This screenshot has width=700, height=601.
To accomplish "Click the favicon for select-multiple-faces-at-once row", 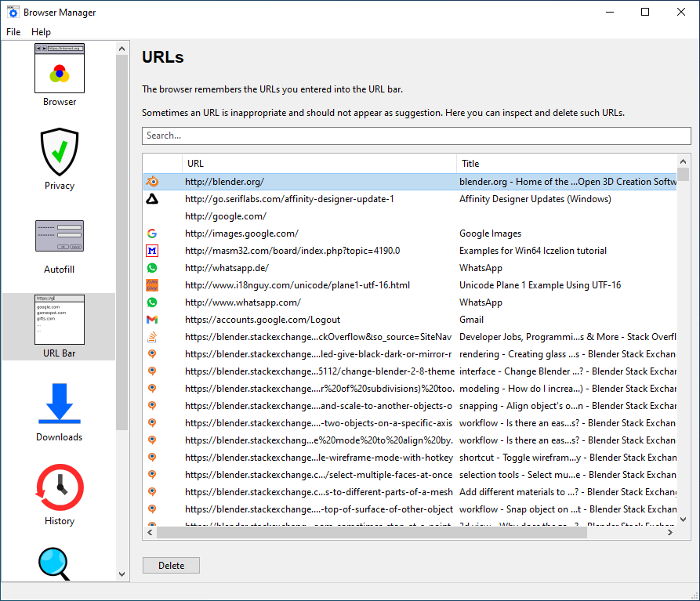I will click(152, 475).
